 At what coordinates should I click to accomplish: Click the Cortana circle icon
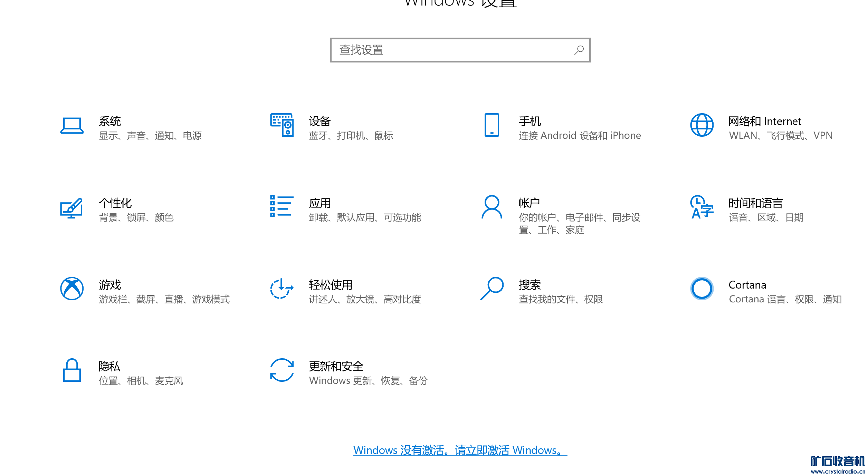[x=702, y=289]
